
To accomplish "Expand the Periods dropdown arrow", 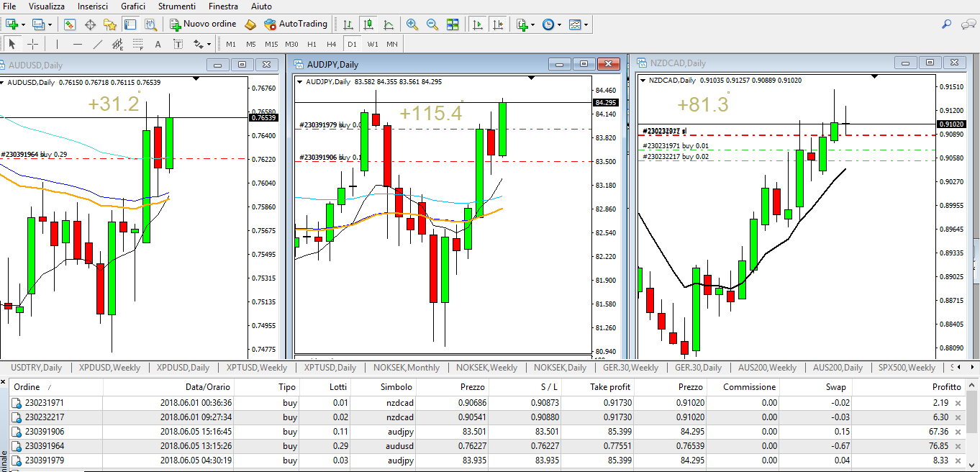I will [x=560, y=24].
